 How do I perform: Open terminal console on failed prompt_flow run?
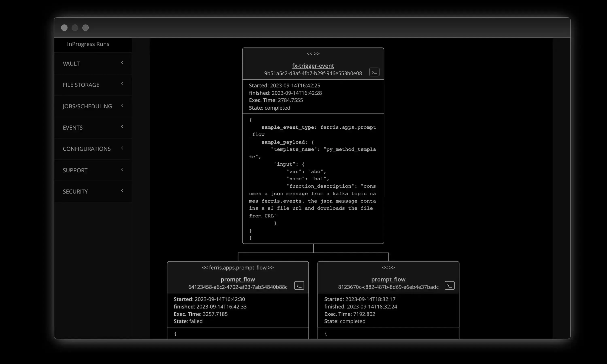click(299, 286)
